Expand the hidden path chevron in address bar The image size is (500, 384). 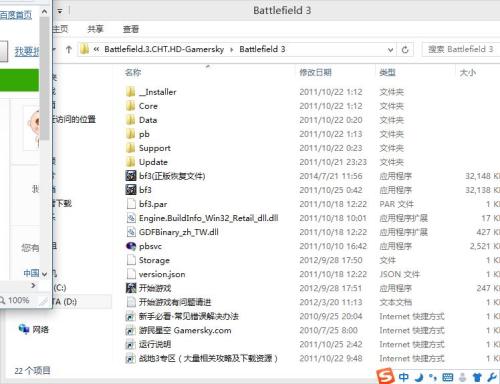click(x=96, y=49)
